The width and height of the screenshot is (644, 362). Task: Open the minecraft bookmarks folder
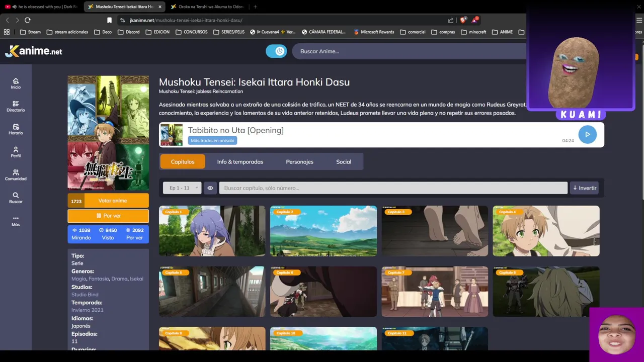[473, 32]
